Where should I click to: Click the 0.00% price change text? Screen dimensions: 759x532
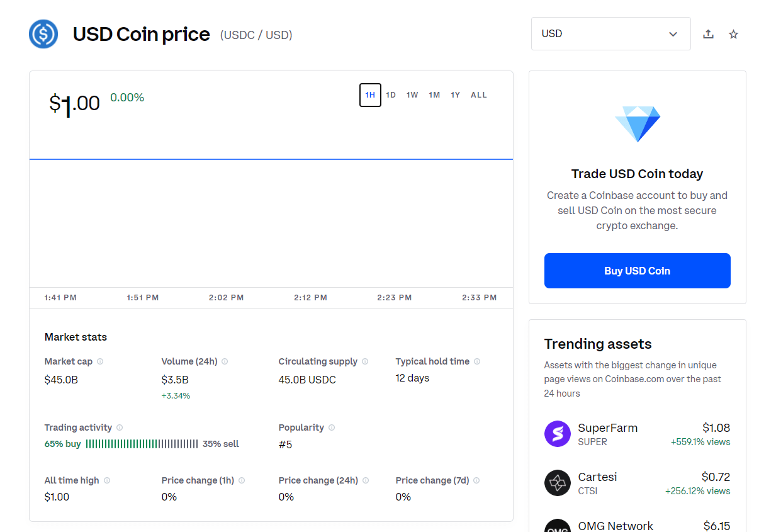pyautogui.click(x=127, y=98)
